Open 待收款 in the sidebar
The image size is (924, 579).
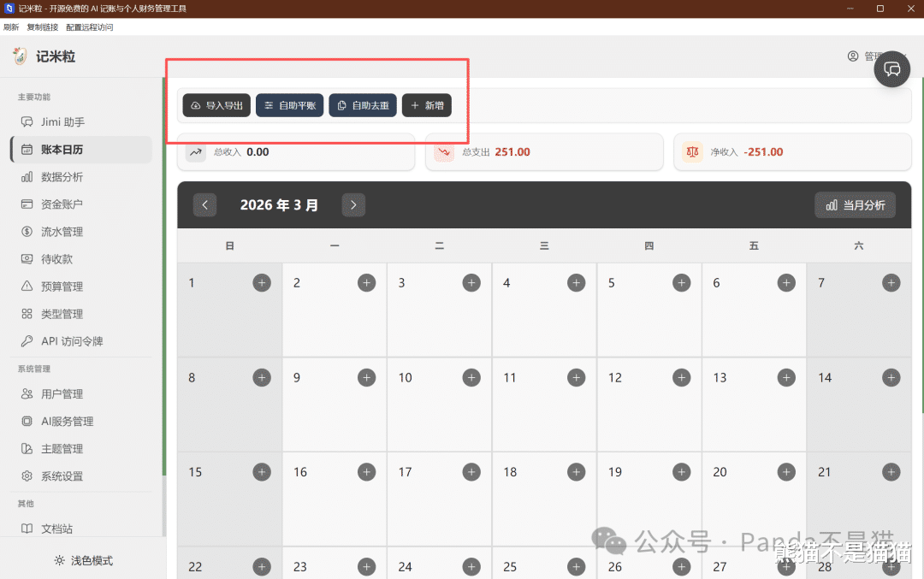(x=81, y=259)
